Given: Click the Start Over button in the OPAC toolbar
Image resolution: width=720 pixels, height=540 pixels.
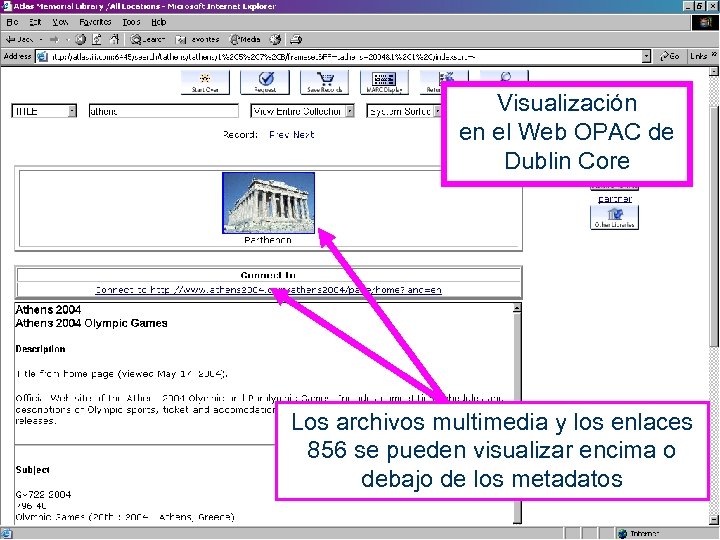Looking at the screenshot, I should 205,82.
